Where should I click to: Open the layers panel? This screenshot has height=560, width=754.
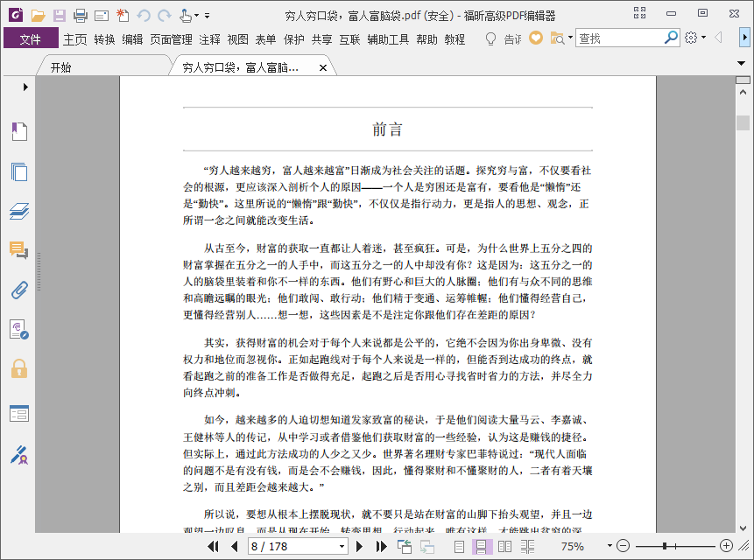click(19, 212)
